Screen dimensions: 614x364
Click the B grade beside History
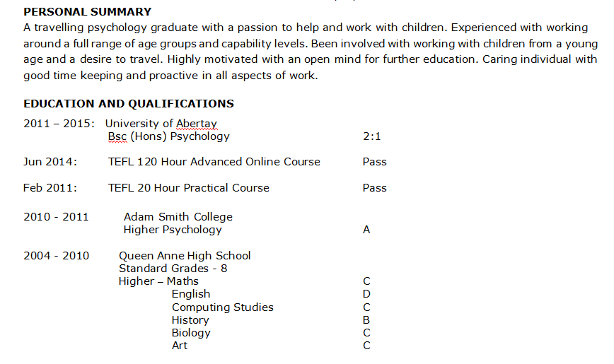[366, 320]
